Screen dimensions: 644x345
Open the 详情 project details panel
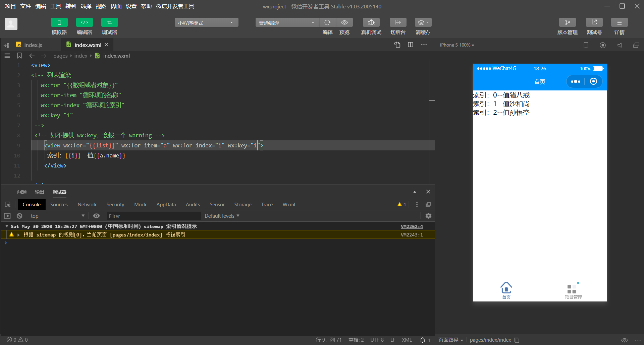619,22
